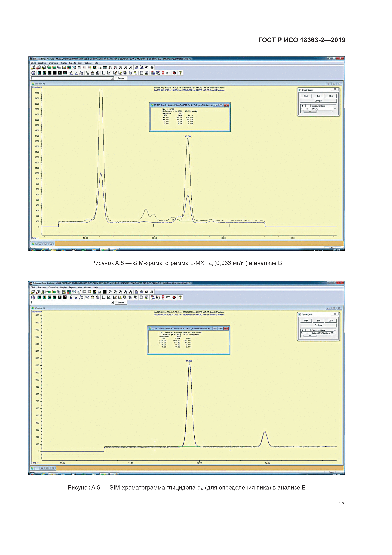Open the Reports menu in Figure A.9 window
Viewport: 392px width, 555px height.
pyautogui.click(x=72, y=287)
